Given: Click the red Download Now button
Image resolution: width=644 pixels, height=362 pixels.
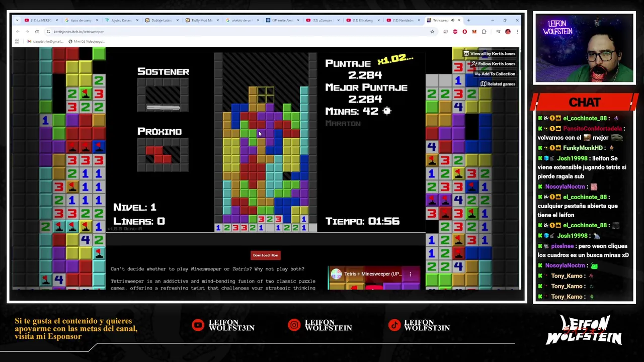Looking at the screenshot, I should coord(265,255).
